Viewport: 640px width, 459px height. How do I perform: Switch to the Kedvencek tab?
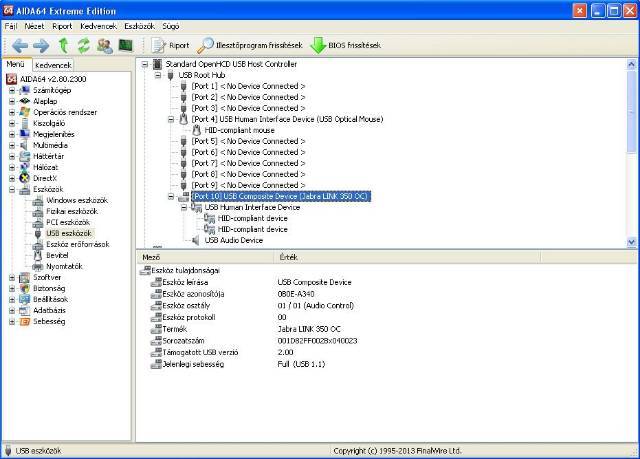[x=52, y=63]
